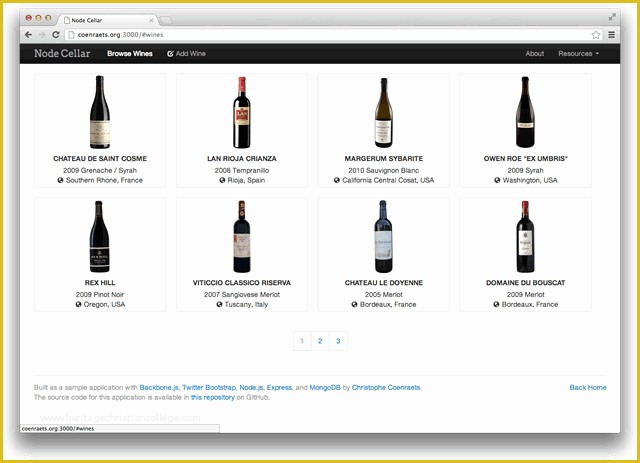The width and height of the screenshot is (640, 463).
Task: Reload the page with refresh icon
Action: click(x=56, y=35)
